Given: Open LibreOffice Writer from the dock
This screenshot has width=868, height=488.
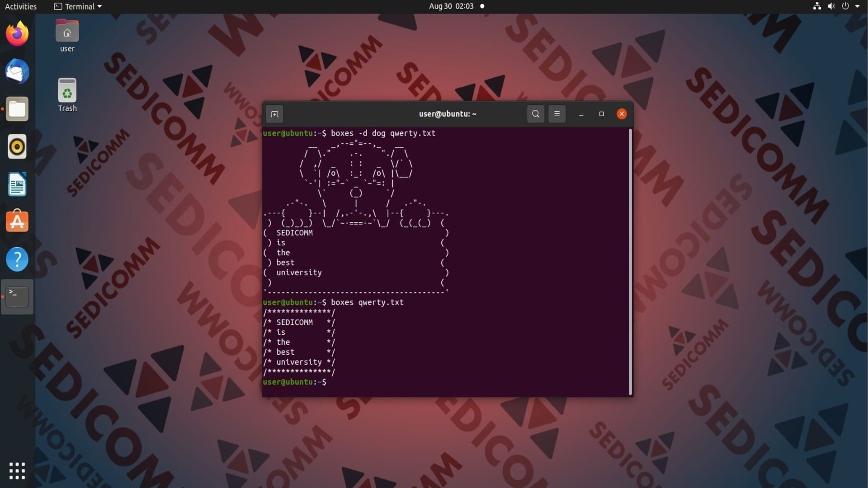Looking at the screenshot, I should pos(17,184).
